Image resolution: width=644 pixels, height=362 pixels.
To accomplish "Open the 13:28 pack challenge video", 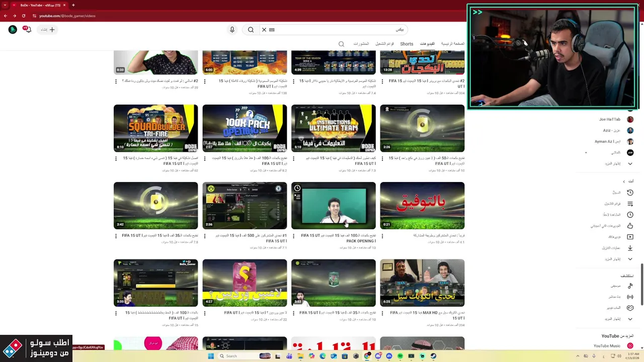I will point(422,62).
